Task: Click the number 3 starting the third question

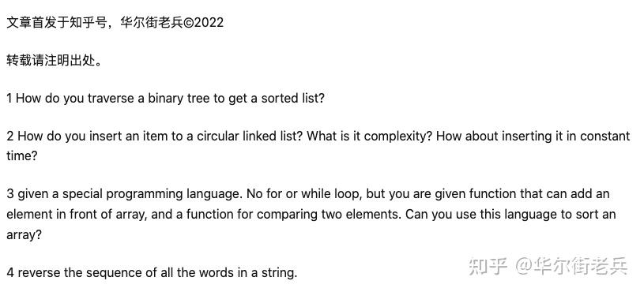Action: (10, 193)
